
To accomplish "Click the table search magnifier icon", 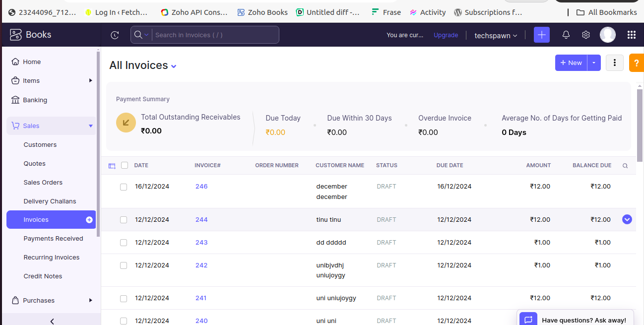I will [x=625, y=166].
